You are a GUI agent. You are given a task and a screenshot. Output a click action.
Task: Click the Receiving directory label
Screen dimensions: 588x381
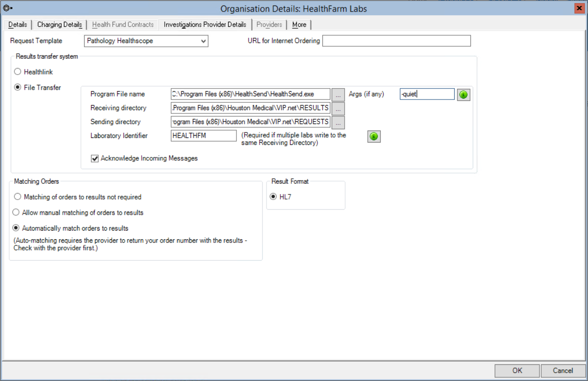[118, 108]
